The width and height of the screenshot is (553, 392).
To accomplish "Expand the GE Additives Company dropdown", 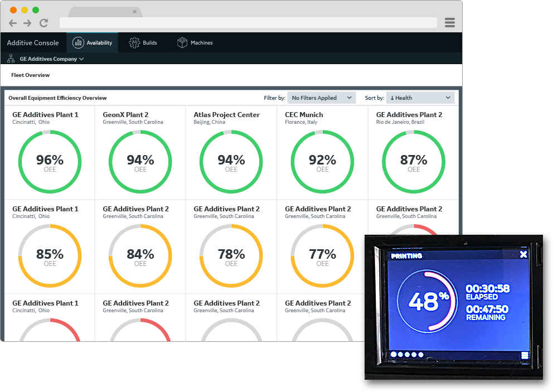I will pyautogui.click(x=51, y=59).
